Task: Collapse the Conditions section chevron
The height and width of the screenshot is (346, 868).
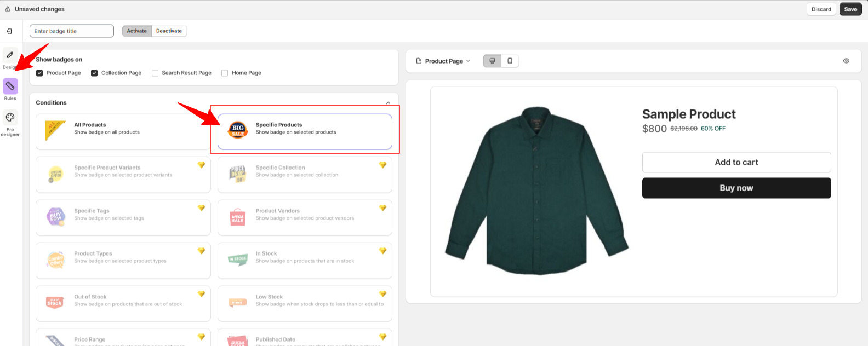Action: coord(388,103)
